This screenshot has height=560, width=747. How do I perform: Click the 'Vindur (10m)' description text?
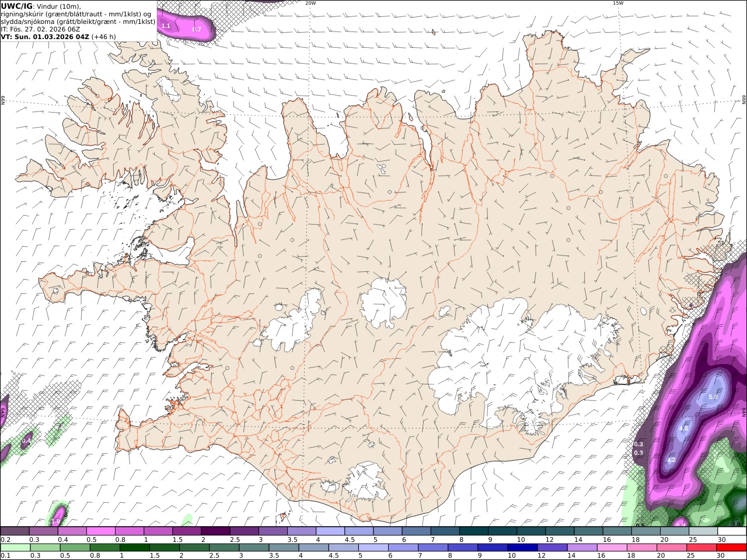click(x=59, y=6)
